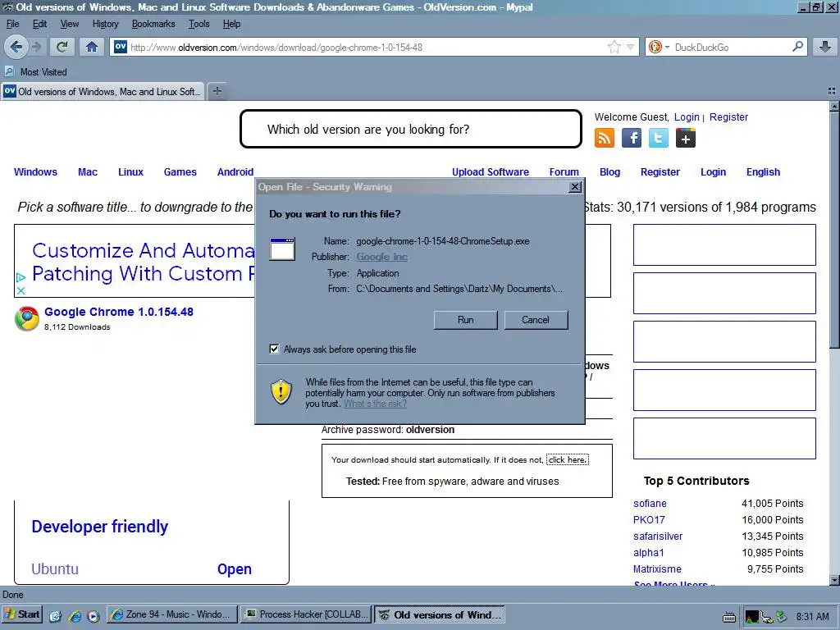Open the Blog link in the navigation
Viewport: 840px width, 630px height.
609,172
